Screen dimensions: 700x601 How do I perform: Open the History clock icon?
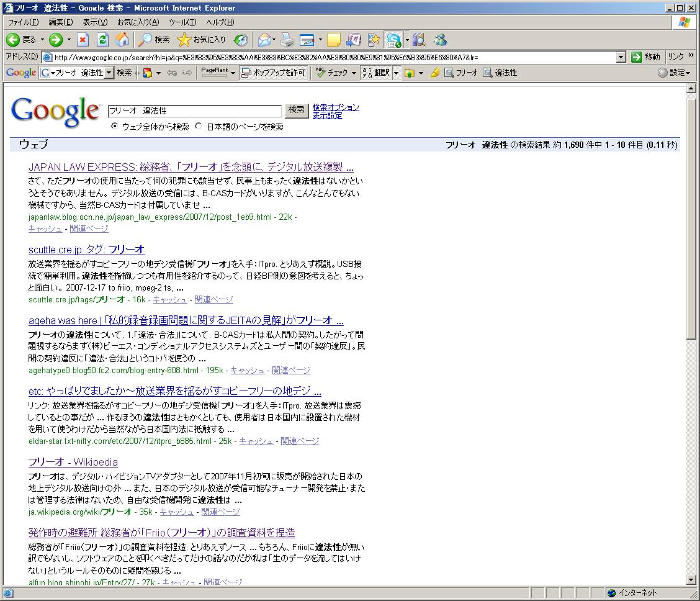tap(241, 40)
